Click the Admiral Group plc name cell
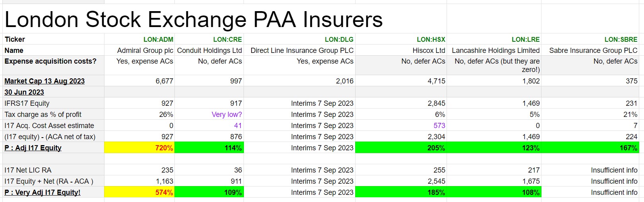Image resolution: width=644 pixels, height=202 pixels. click(145, 50)
